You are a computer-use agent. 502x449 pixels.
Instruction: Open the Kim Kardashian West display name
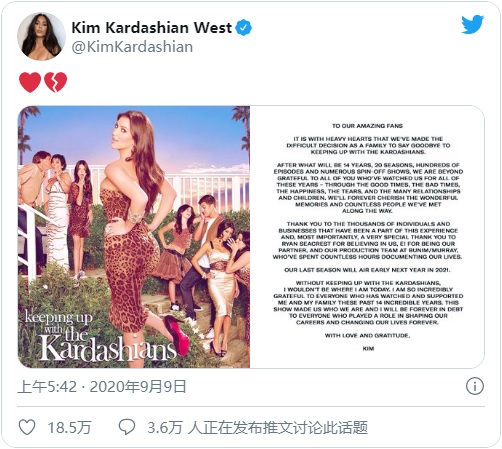point(152,28)
